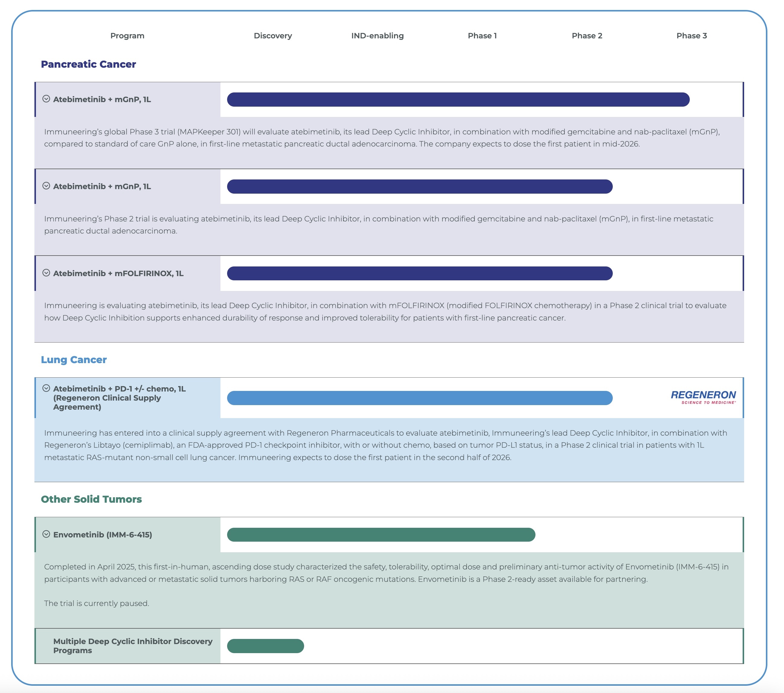This screenshot has width=784, height=693.
Task: Click the Discovery column header
Action: coord(273,36)
